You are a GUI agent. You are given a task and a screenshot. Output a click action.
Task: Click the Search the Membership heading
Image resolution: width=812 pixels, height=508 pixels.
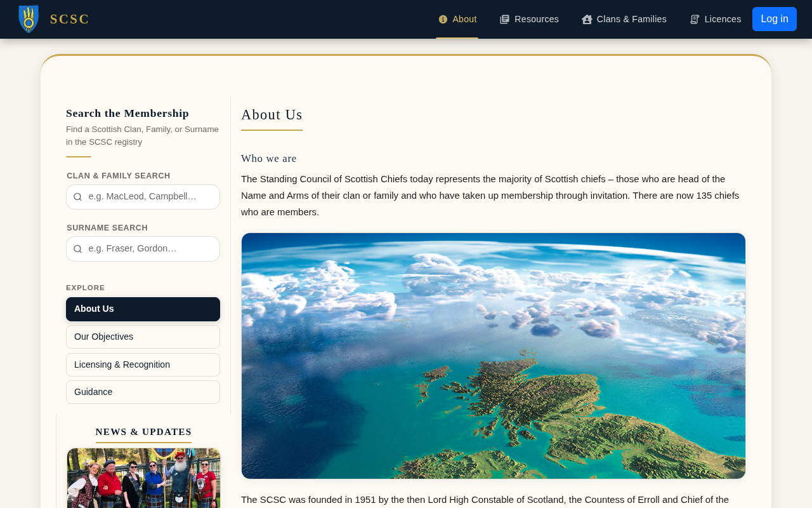click(128, 114)
